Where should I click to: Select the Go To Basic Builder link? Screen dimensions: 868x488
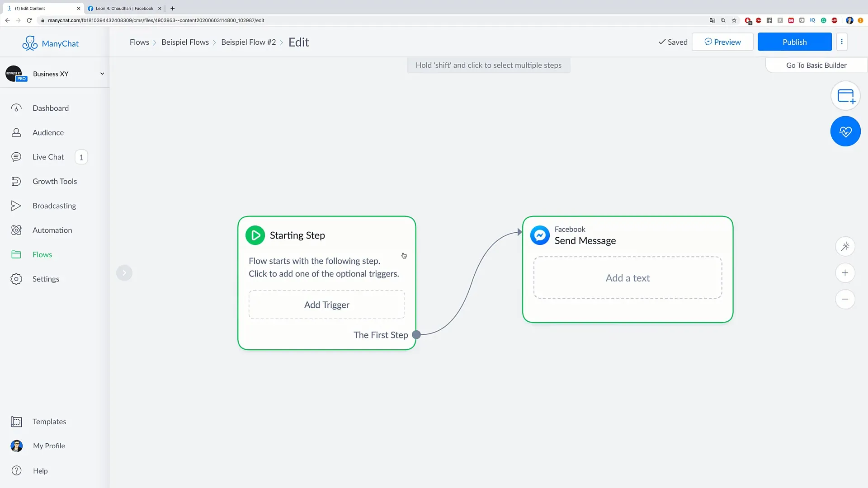pos(816,65)
